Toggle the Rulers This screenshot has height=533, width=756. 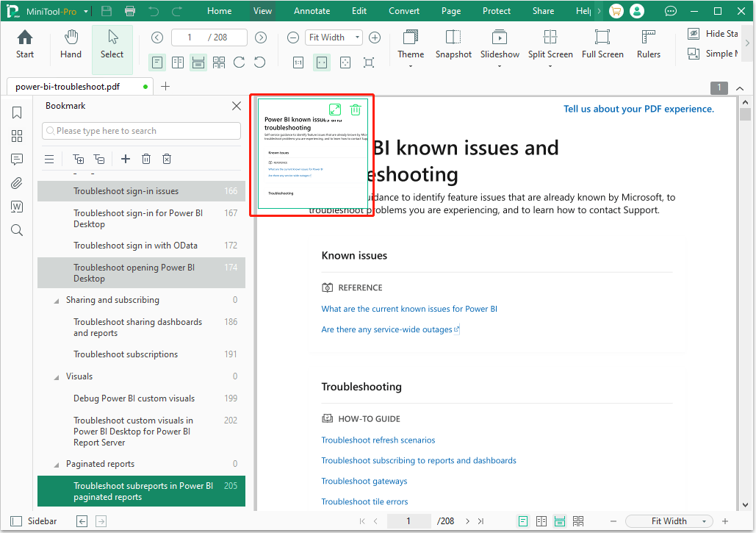click(649, 44)
